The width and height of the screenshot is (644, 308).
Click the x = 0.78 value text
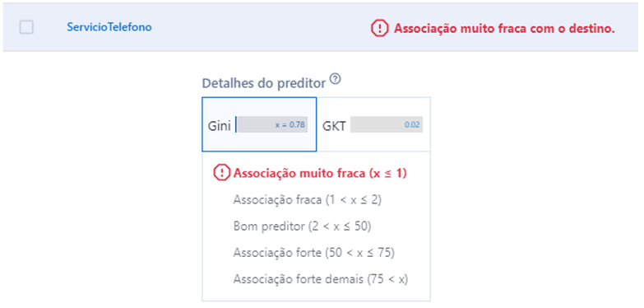(x=290, y=125)
